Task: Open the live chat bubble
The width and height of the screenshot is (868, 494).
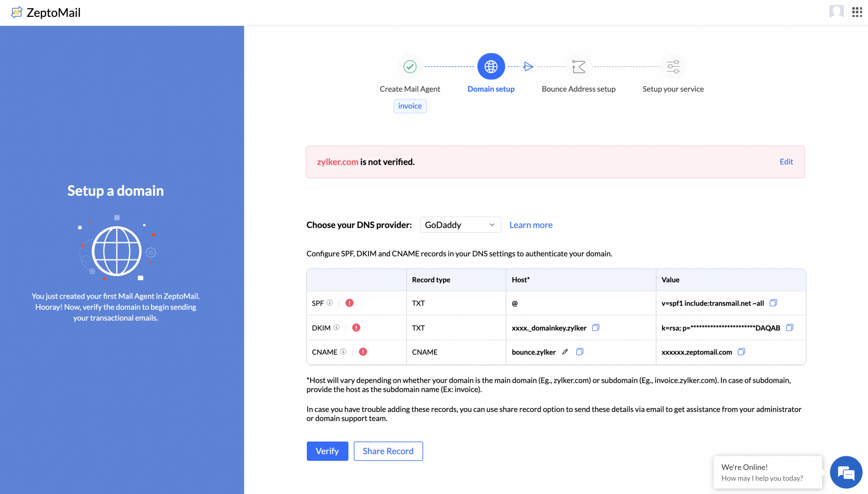Action: [x=845, y=472]
